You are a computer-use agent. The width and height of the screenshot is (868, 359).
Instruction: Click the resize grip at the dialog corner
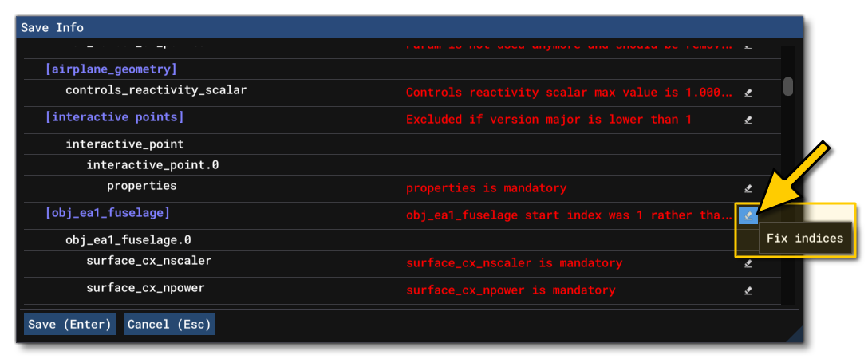click(795, 333)
